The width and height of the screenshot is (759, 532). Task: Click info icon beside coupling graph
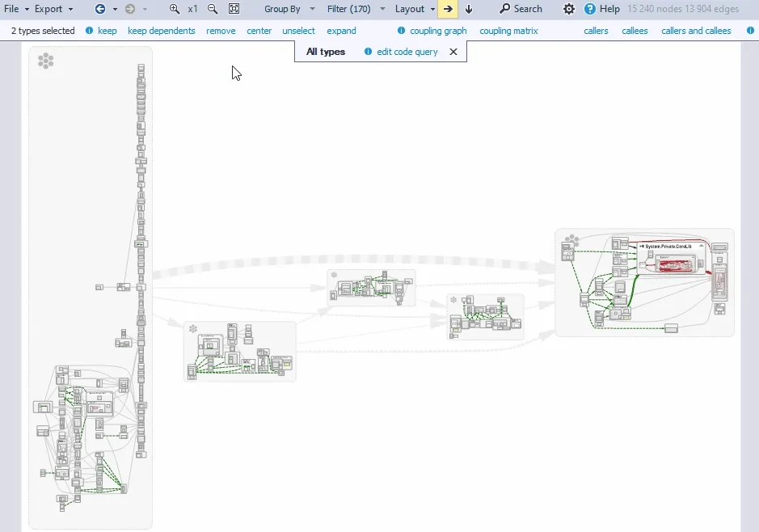coord(402,31)
